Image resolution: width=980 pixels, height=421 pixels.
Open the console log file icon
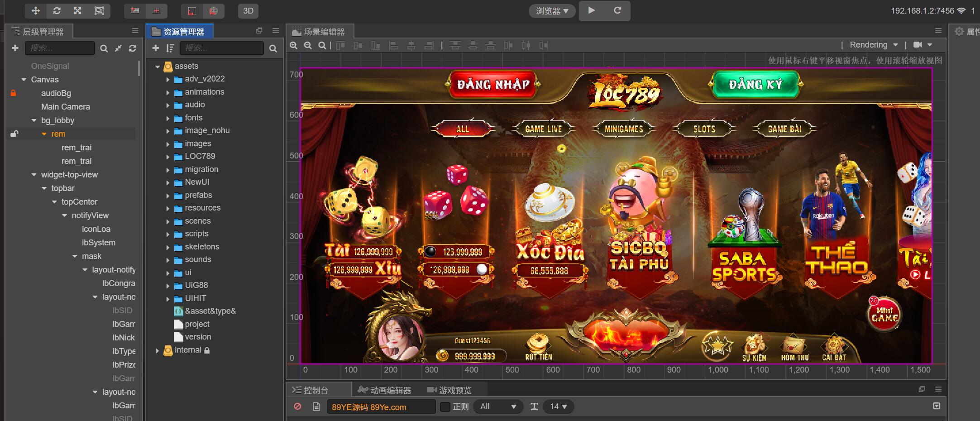tap(316, 407)
